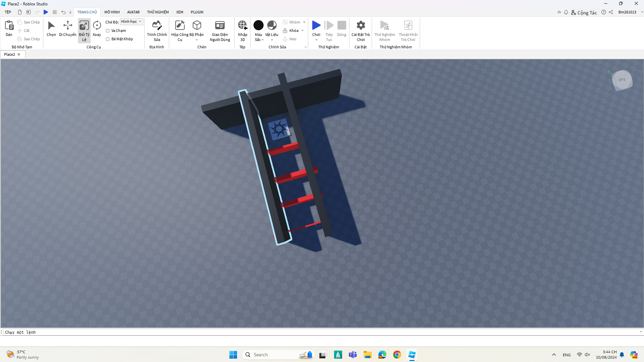Click the volume muted icon in tray
The width and height of the screenshot is (644, 362).
(587, 355)
